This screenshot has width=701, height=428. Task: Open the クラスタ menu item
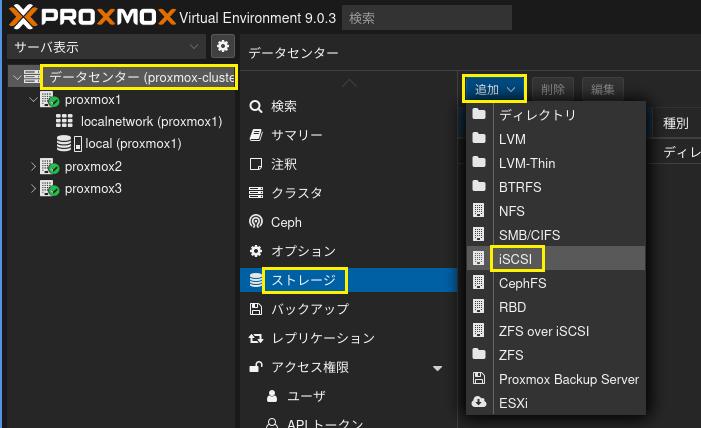349,193
